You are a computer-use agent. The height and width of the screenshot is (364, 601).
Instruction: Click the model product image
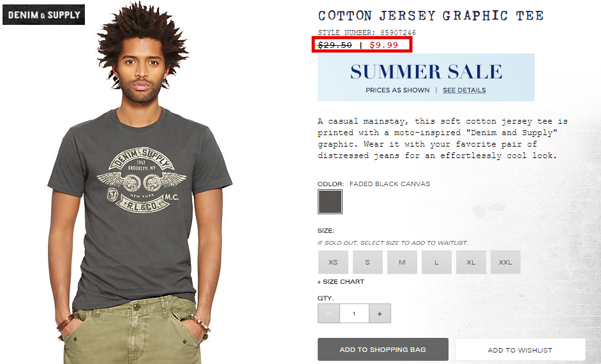140,184
